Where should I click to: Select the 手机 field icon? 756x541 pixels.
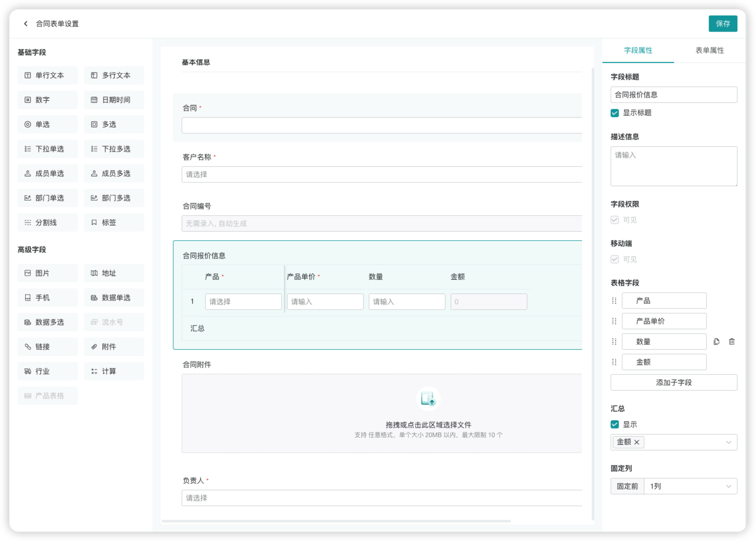pos(47,297)
